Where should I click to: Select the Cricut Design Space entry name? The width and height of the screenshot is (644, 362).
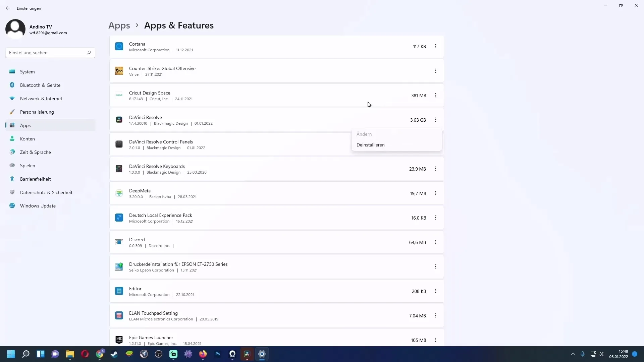[x=150, y=93]
